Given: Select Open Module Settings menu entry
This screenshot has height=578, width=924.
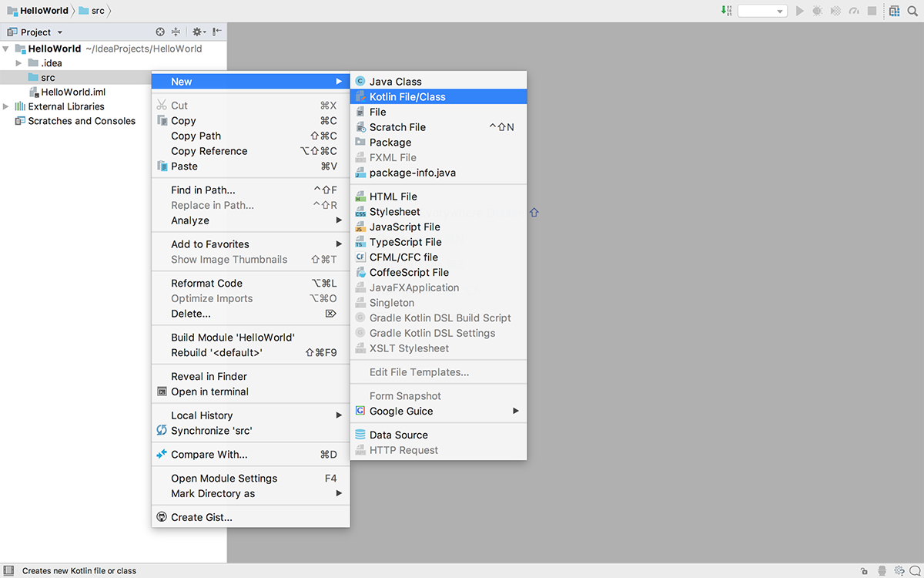Looking at the screenshot, I should pos(223,479).
